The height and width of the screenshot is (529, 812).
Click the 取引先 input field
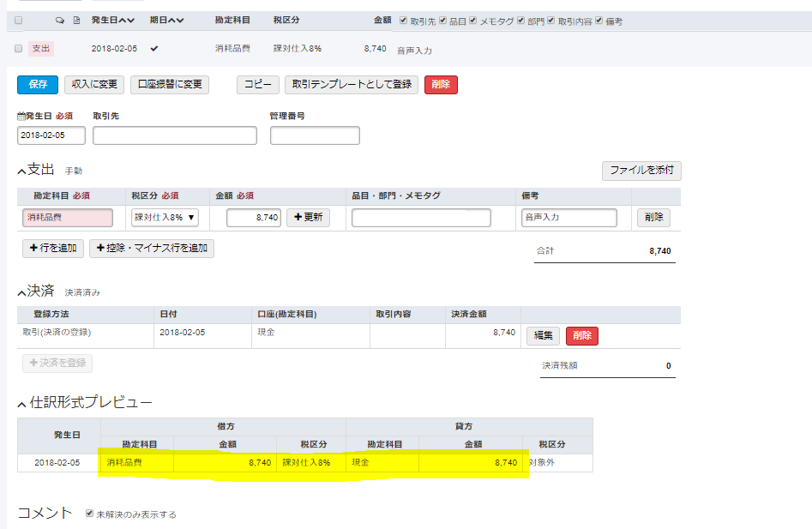[x=174, y=135]
